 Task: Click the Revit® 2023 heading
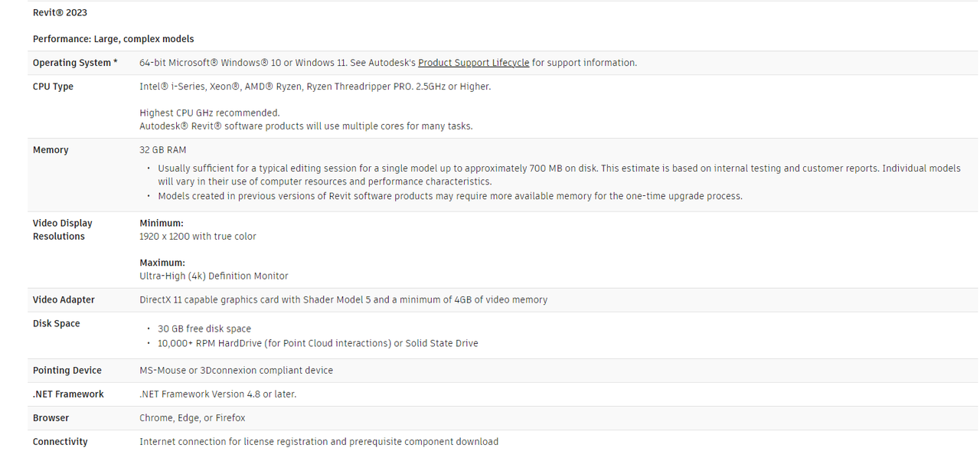60,13
